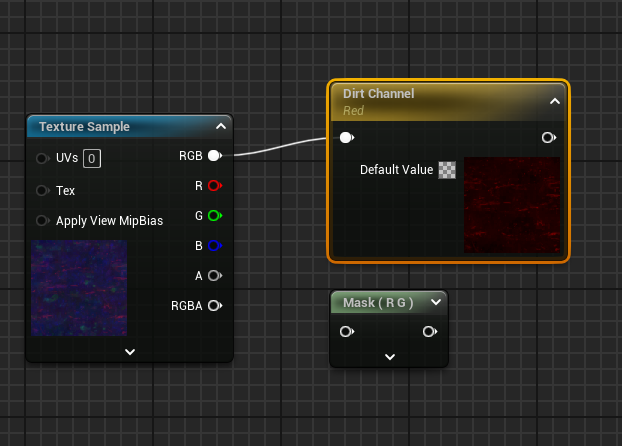
Task: Select the Dirt Channel node title
Action: [x=378, y=94]
